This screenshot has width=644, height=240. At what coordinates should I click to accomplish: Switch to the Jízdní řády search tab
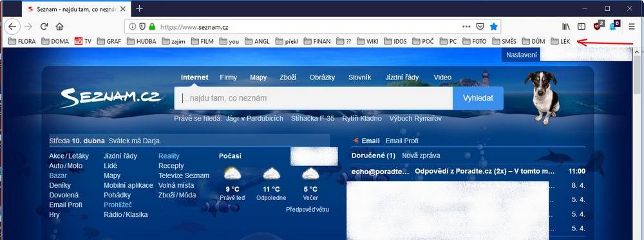(402, 77)
